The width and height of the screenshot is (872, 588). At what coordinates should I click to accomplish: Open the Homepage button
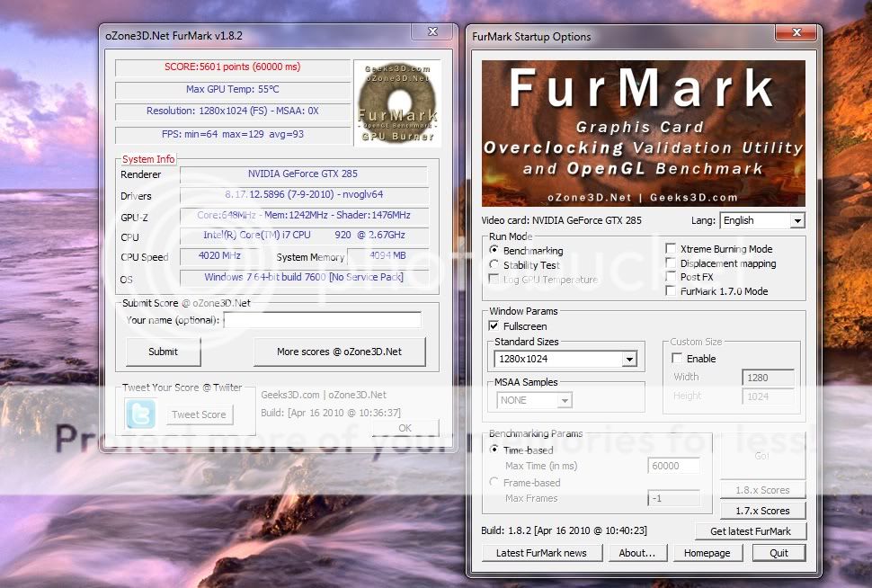[x=707, y=553]
